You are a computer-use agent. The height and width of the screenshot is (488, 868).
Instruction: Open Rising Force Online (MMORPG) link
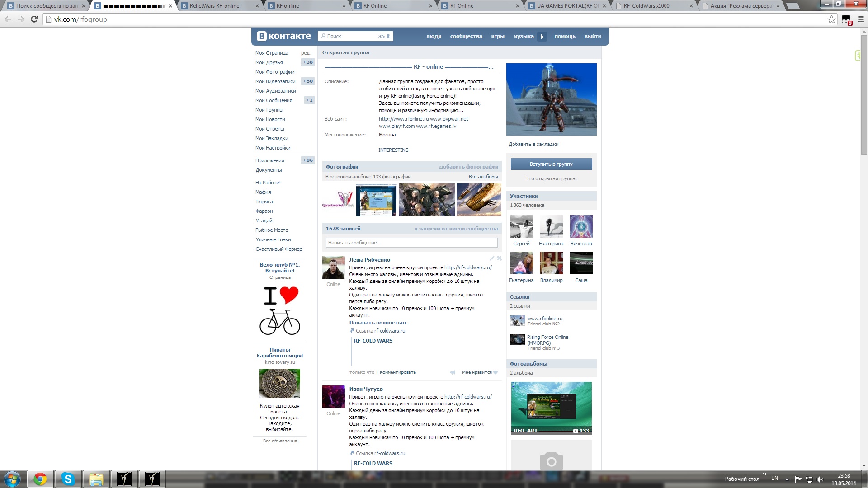click(x=547, y=340)
